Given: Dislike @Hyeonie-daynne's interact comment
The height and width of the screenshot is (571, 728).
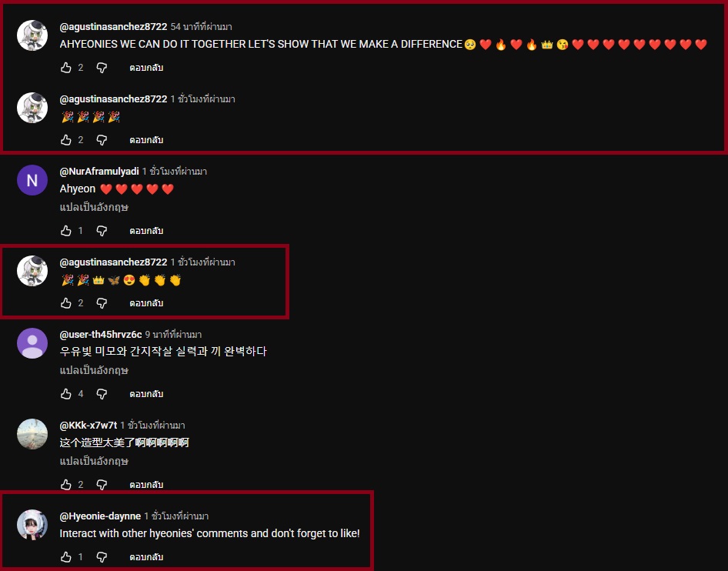Looking at the screenshot, I should (102, 557).
